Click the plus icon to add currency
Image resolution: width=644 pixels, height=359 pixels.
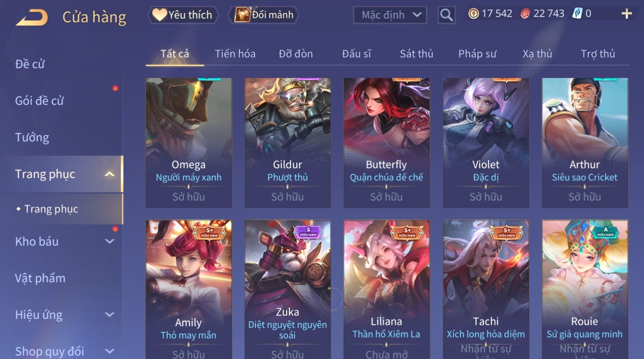pos(626,14)
